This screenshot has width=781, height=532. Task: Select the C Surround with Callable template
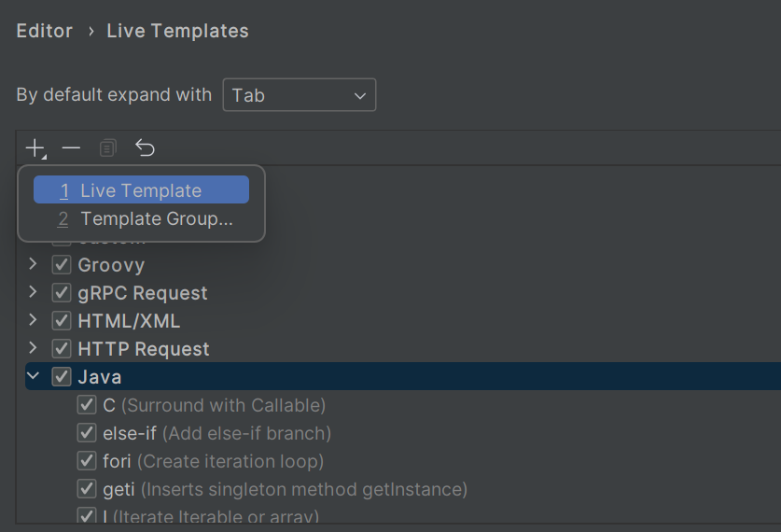click(214, 405)
